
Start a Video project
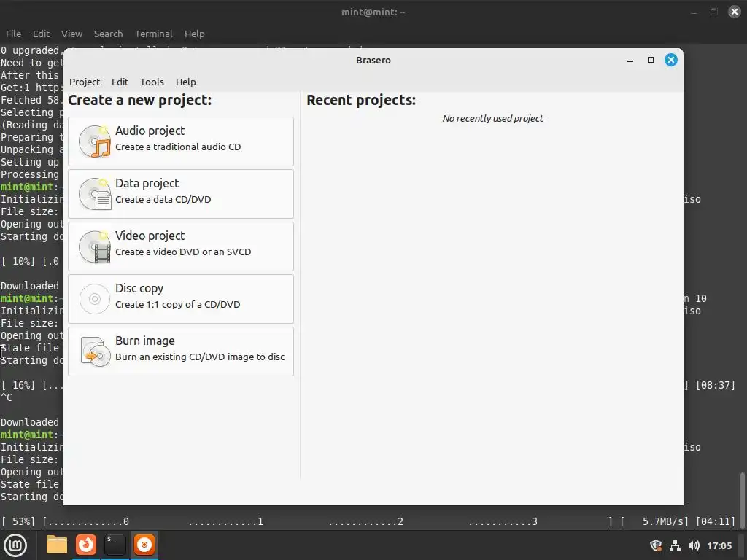click(x=181, y=246)
